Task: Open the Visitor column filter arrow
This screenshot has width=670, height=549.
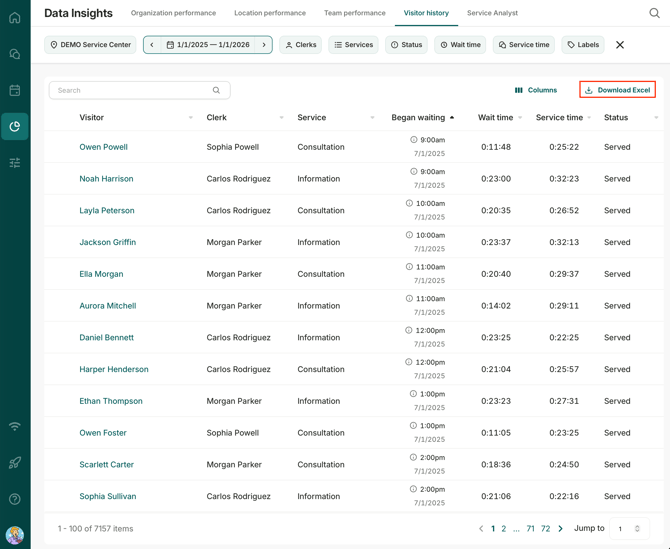Action: [x=190, y=118]
